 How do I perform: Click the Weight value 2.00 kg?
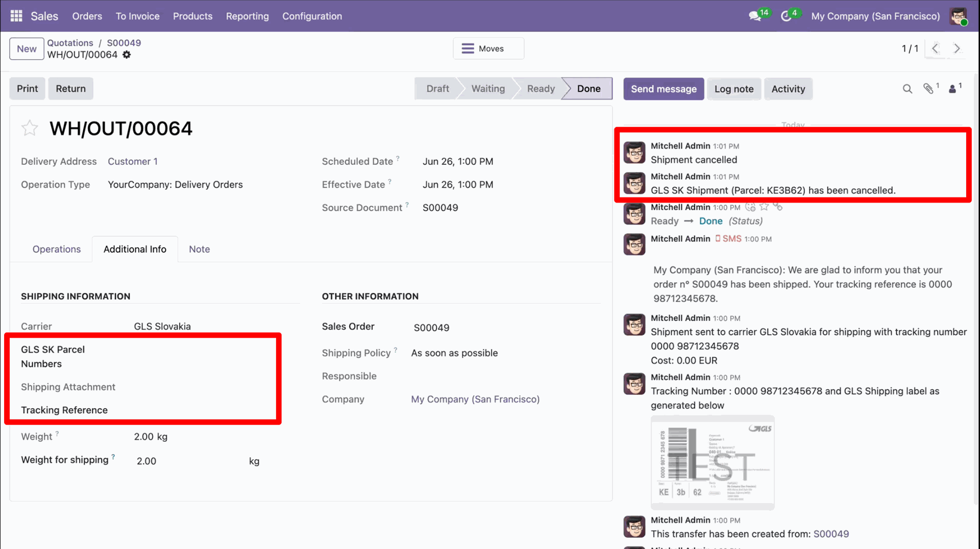(x=151, y=436)
